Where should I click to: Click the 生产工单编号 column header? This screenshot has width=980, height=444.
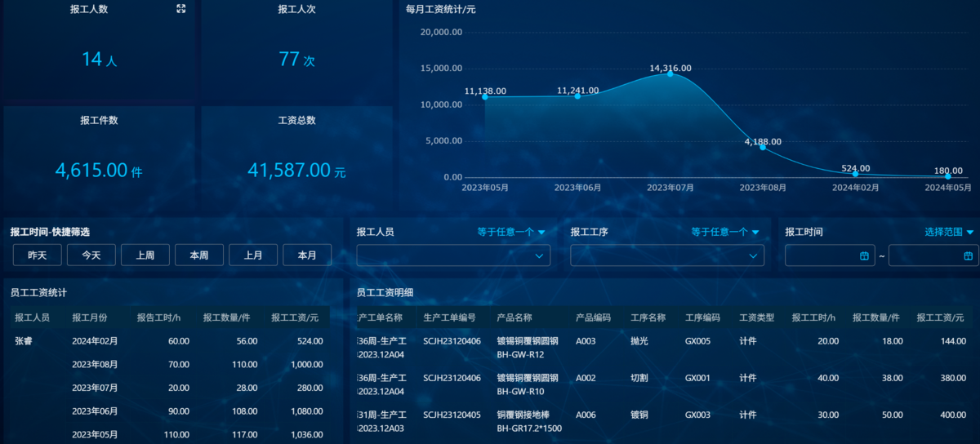(449, 317)
